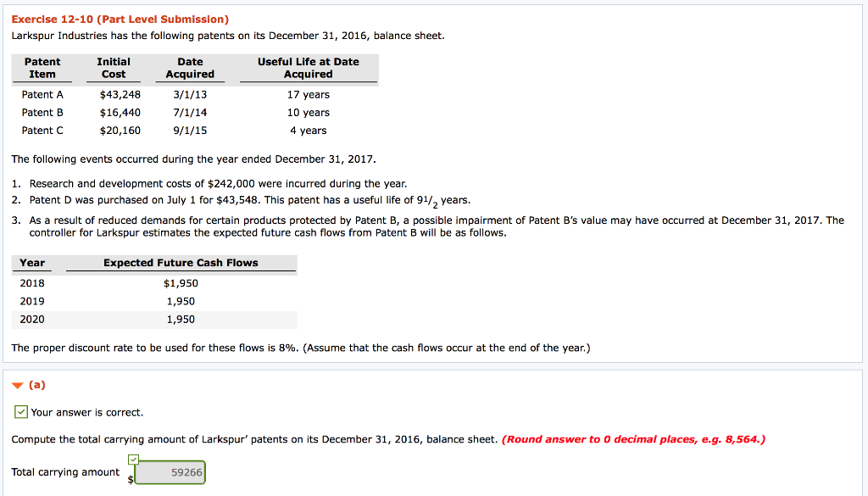Click the orange triangle beside section (a)
Screen dimensions: 868x496
(x=18, y=384)
